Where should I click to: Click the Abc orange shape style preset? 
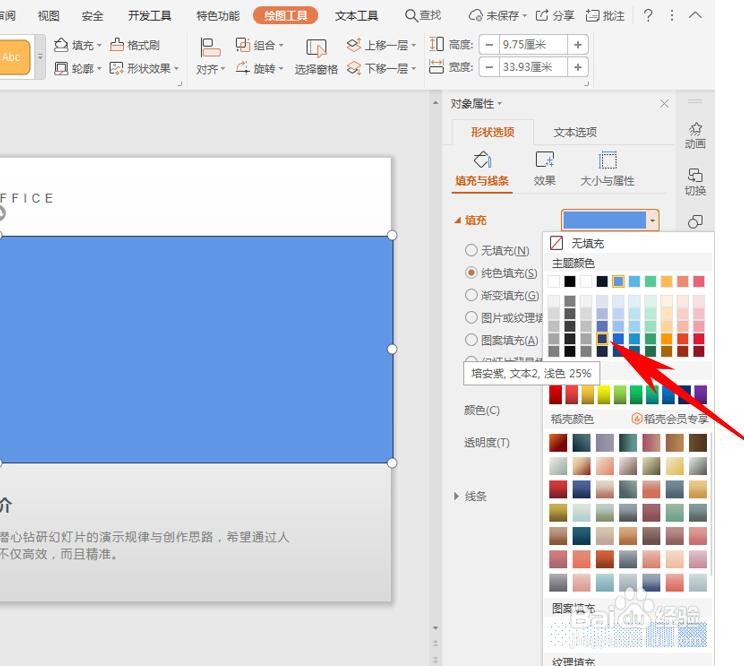pyautogui.click(x=15, y=57)
